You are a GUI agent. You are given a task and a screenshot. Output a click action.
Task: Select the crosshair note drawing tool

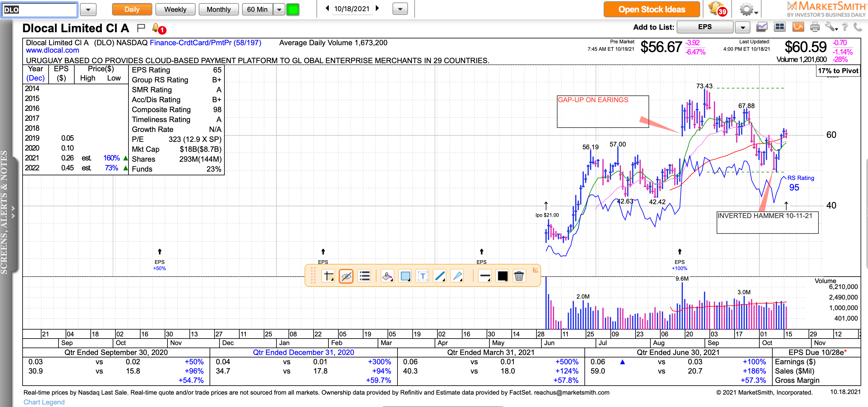[328, 276]
